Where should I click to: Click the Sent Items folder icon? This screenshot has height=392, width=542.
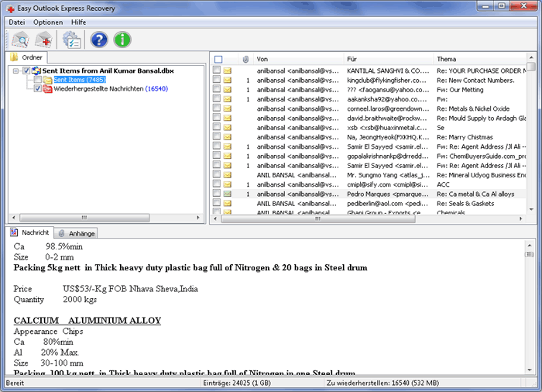pyautogui.click(x=48, y=80)
